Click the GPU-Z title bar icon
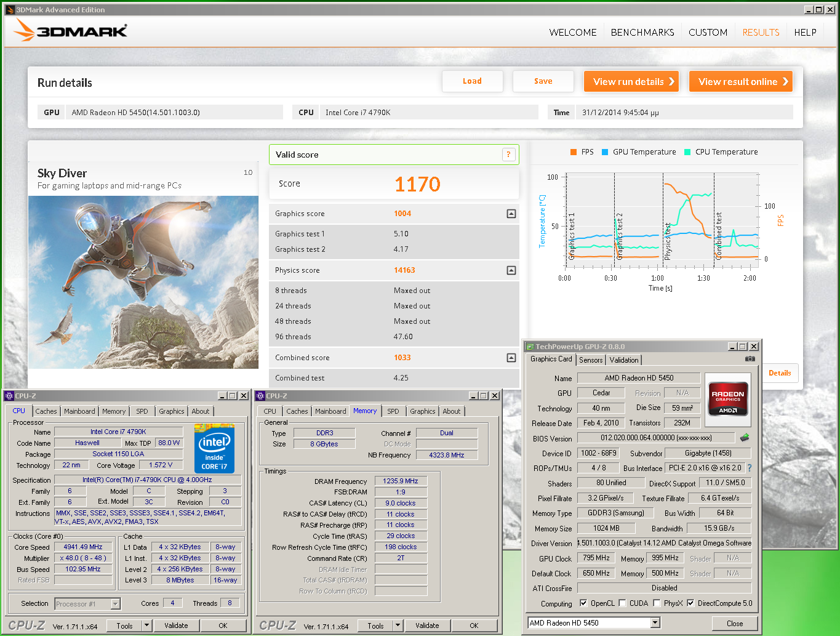This screenshot has width=840, height=636. pos(530,347)
